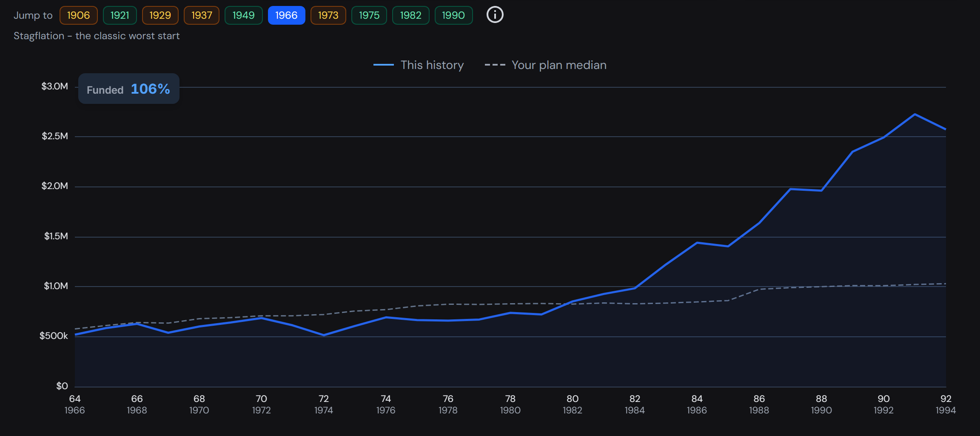Click the active 1966 chip
Screen dimensions: 980x436
286,15
